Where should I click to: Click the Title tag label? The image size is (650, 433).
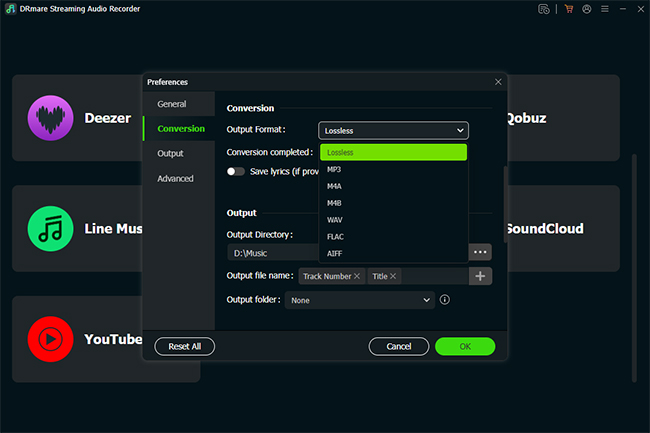click(x=380, y=276)
